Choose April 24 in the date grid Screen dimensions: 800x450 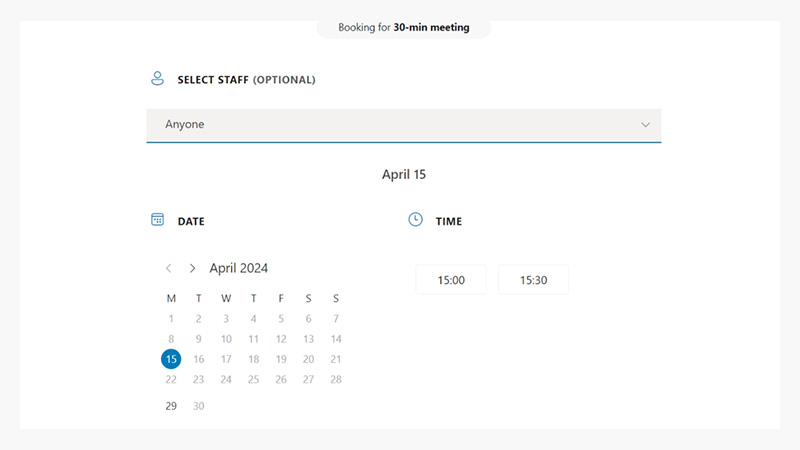point(226,379)
